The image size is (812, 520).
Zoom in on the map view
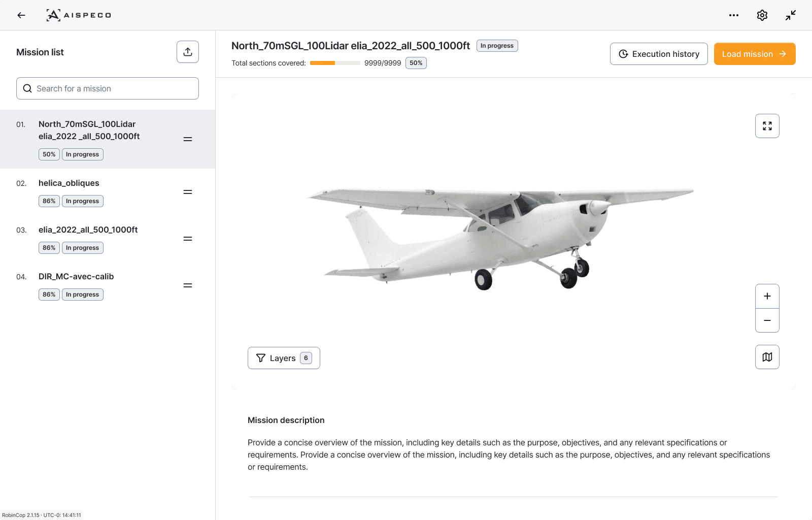pyautogui.click(x=767, y=296)
